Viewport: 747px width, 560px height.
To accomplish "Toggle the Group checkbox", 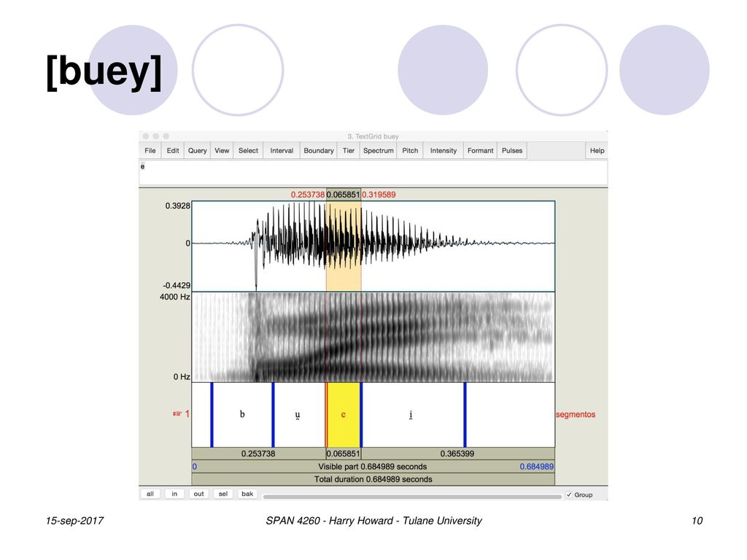I will (569, 495).
